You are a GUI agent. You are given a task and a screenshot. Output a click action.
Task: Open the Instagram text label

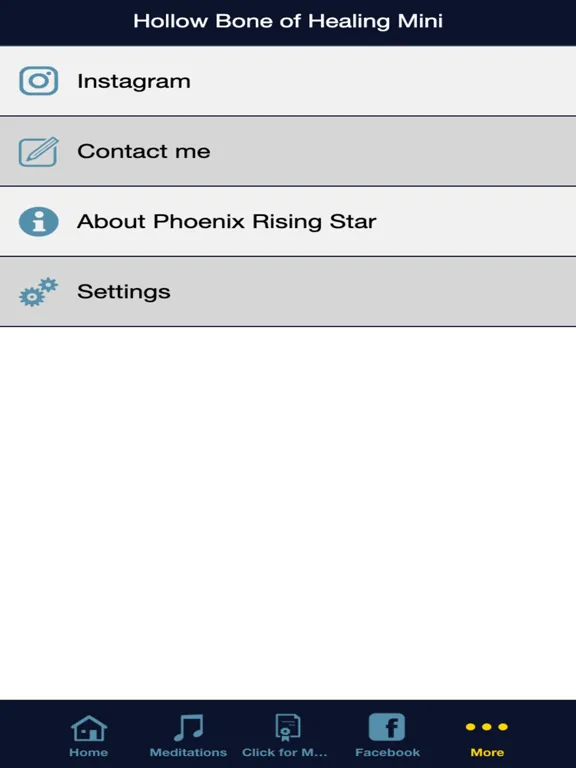coord(134,81)
